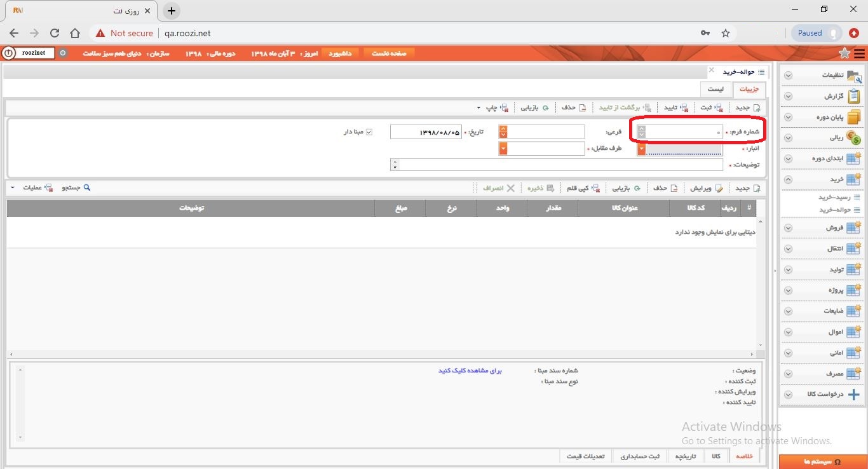Image resolution: width=868 pixels, height=469 pixels.
Task: Open the hamburger menu in orange header
Action: pyautogui.click(x=860, y=53)
